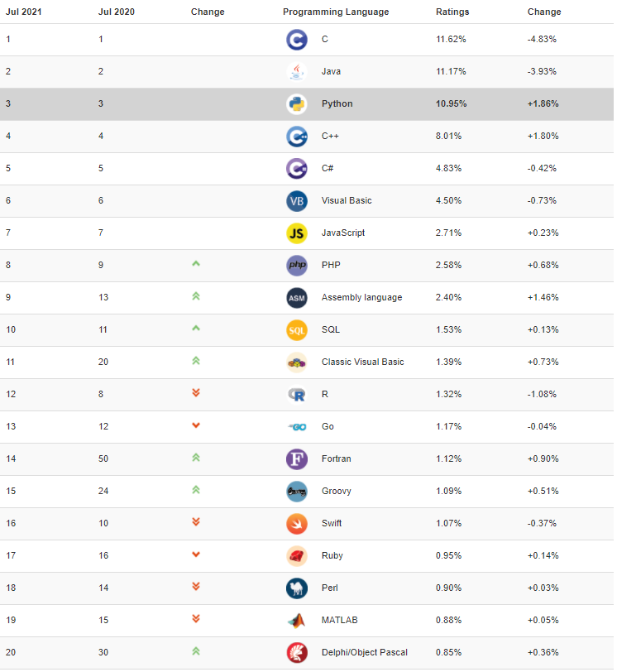Click the C language logo icon
Viewport: 617px width, 672px height.
[297, 40]
